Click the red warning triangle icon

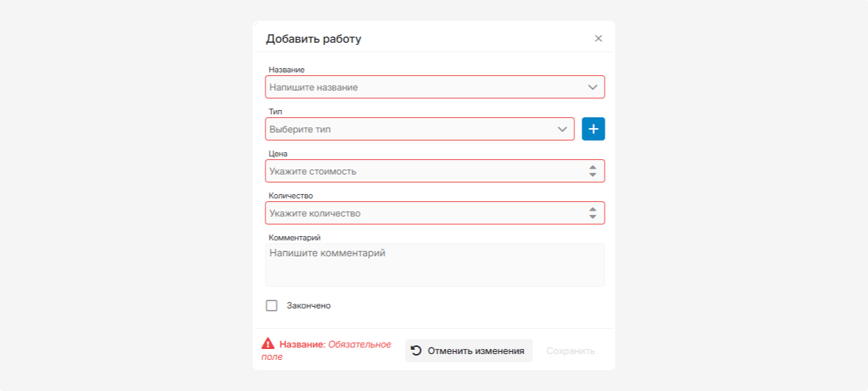[268, 344]
